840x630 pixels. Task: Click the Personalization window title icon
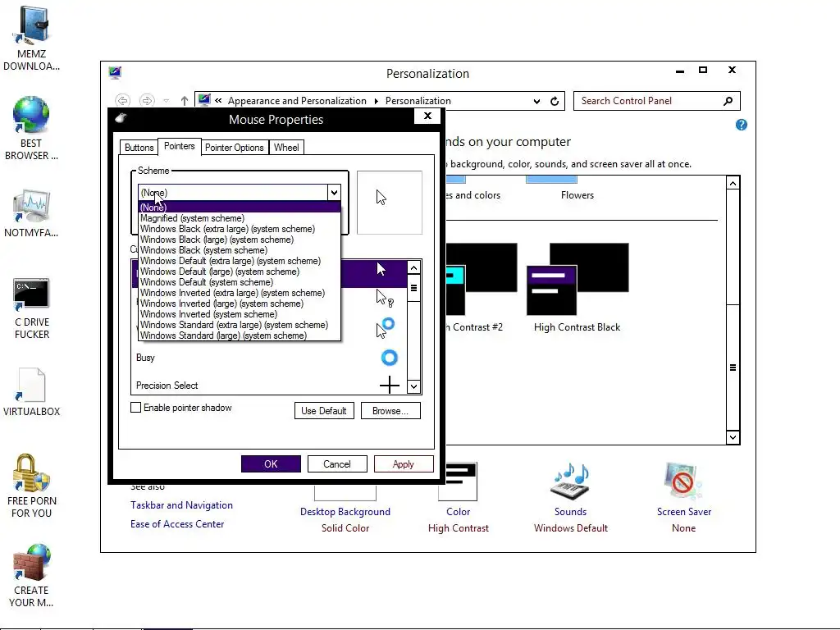click(x=115, y=72)
